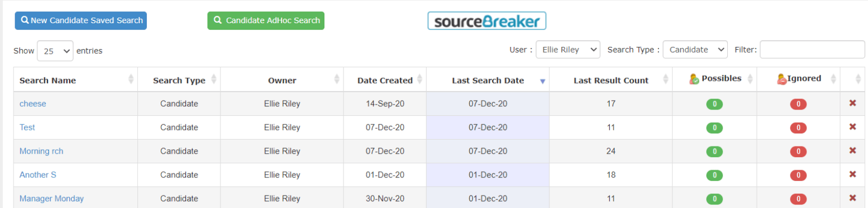Image resolution: width=868 pixels, height=208 pixels.
Task: Click red X for 'Another S' row
Action: pyautogui.click(x=853, y=174)
